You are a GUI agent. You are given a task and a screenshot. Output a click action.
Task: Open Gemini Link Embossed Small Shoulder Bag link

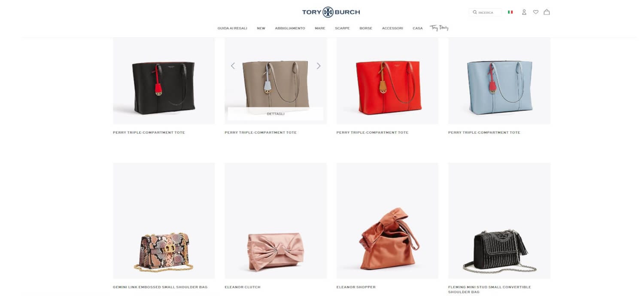tap(160, 287)
